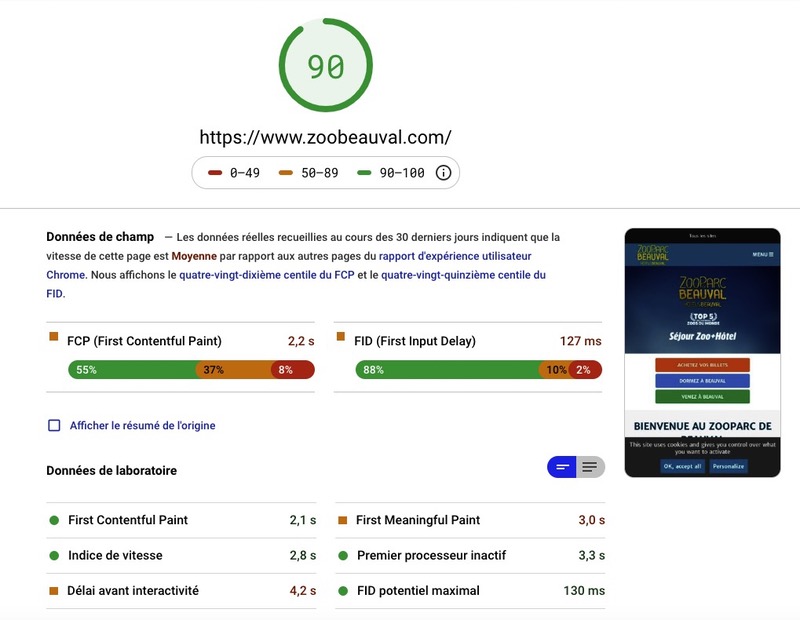Click the green 55% segment of FCP bar
Viewport: 800px width, 620px height.
[x=131, y=370]
